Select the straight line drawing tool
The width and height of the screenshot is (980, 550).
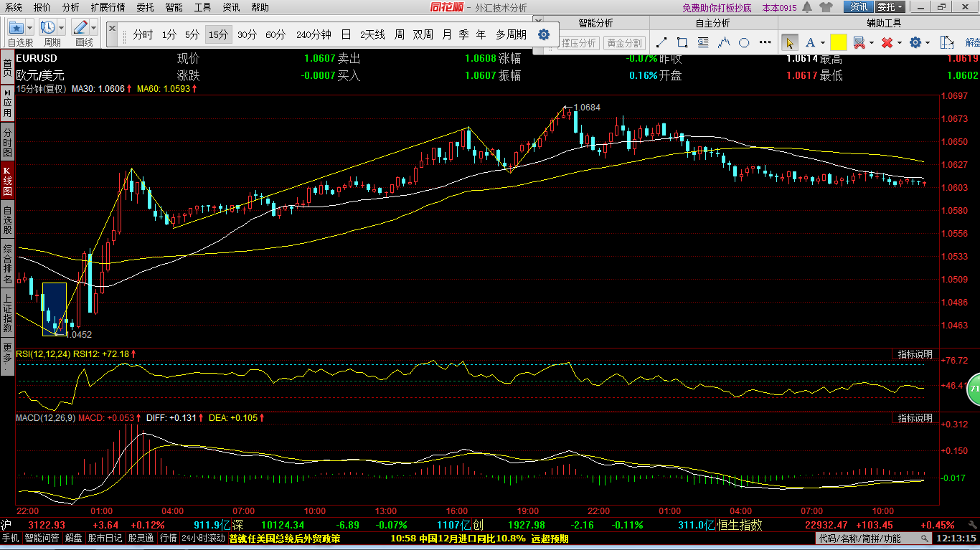(661, 42)
